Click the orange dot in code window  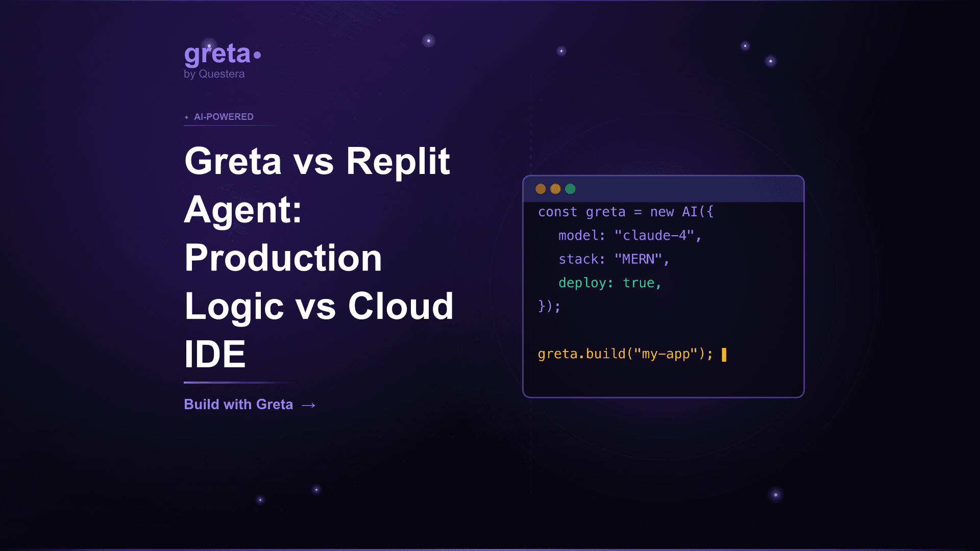click(541, 189)
